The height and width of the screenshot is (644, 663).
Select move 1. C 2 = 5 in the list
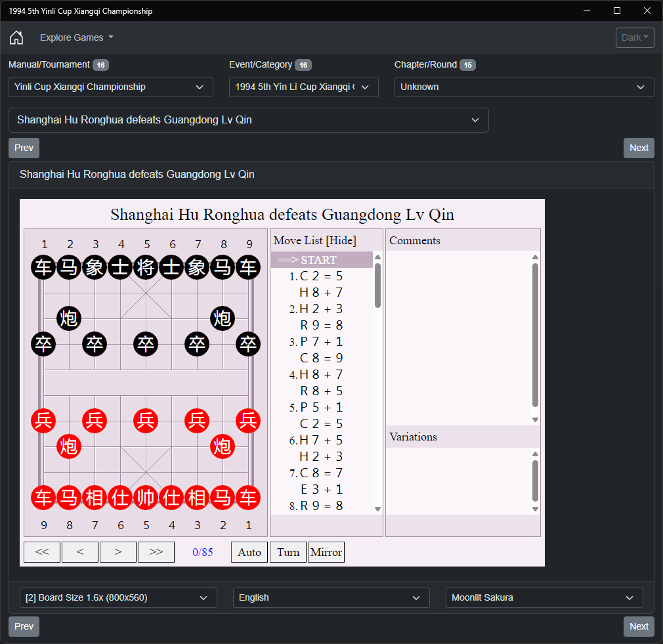316,276
